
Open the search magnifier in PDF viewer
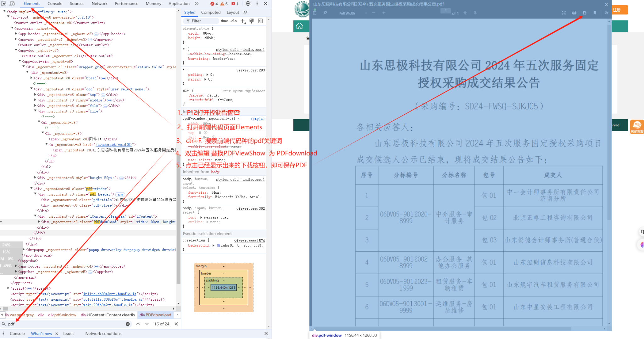(325, 13)
